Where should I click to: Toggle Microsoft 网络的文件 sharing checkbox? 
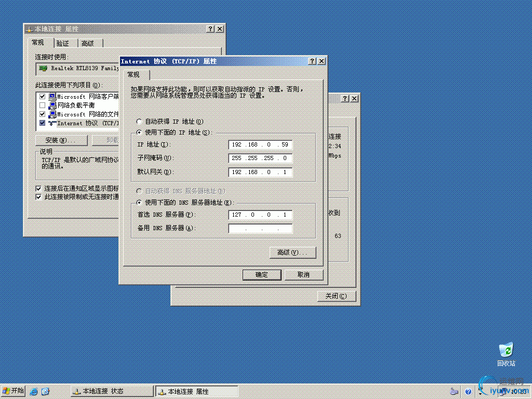[43, 114]
